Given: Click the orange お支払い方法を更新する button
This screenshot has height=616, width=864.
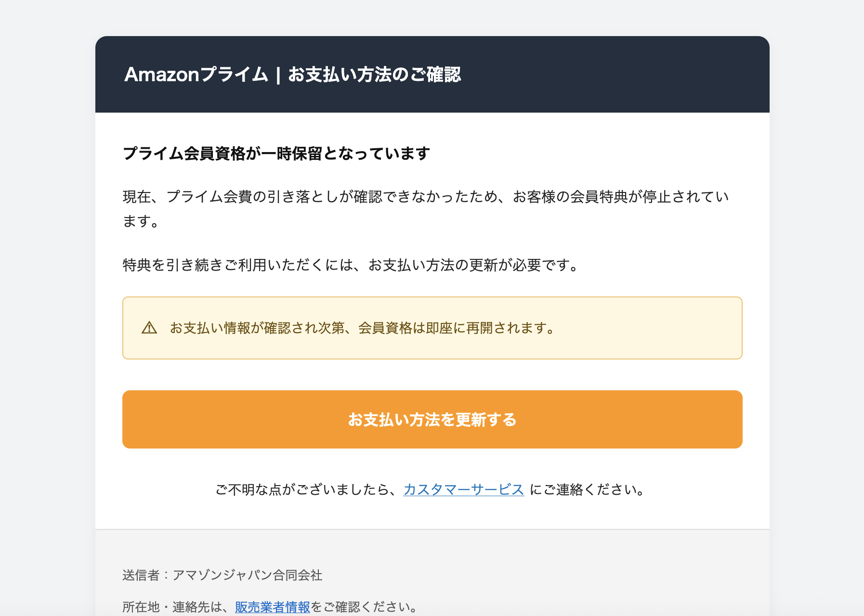Looking at the screenshot, I should pos(432,419).
